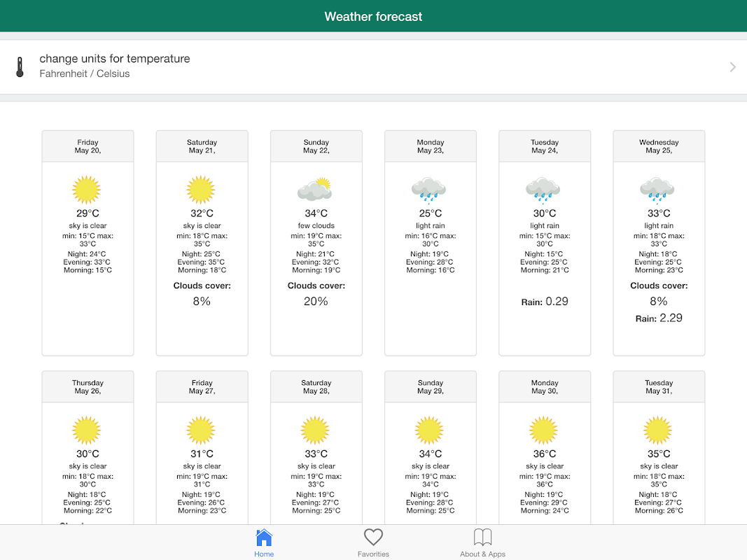Switch to the Home tab label

click(x=264, y=554)
